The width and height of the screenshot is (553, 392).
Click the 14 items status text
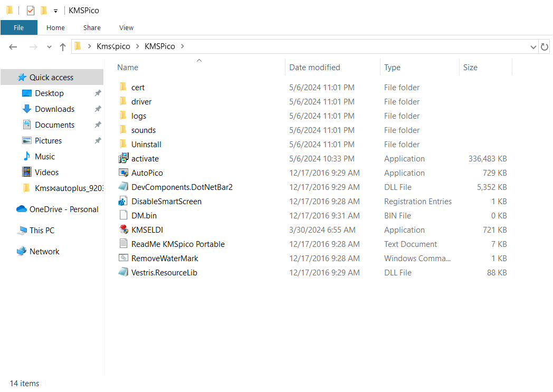[24, 383]
